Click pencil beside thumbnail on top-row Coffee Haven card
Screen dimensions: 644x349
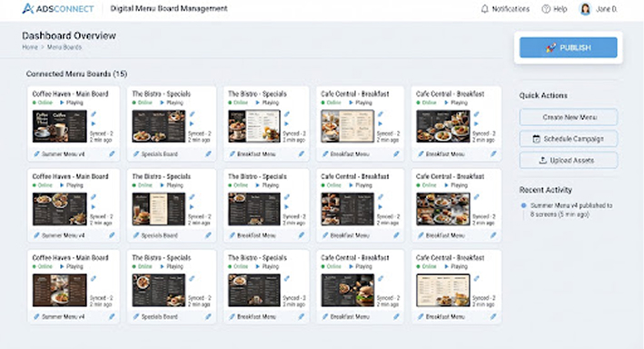point(94,115)
